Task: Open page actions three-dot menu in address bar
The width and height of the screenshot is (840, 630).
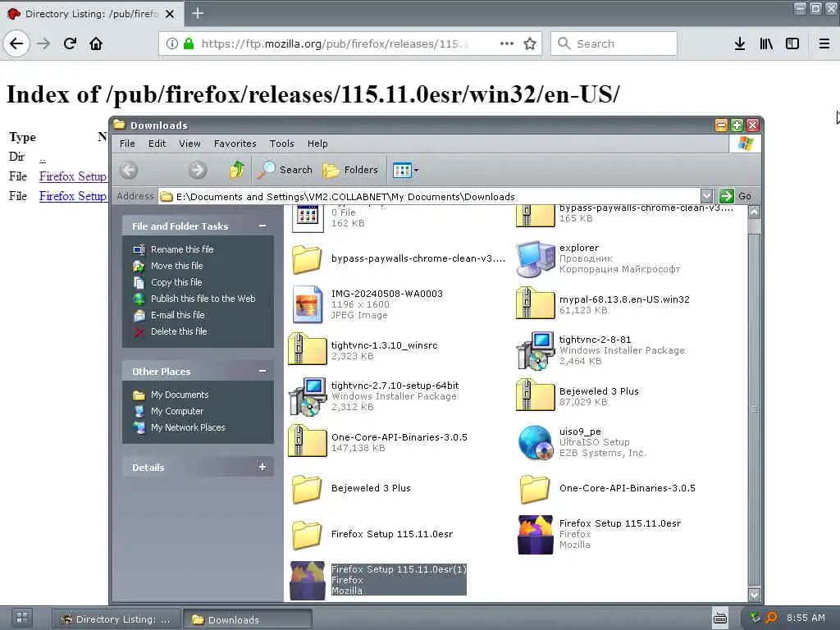Action: [506, 43]
